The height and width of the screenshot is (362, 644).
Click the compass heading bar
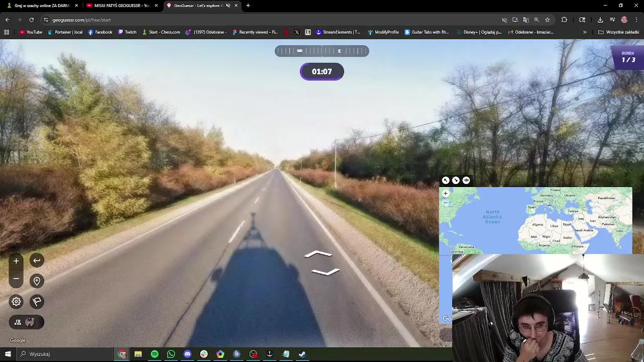coord(322,51)
